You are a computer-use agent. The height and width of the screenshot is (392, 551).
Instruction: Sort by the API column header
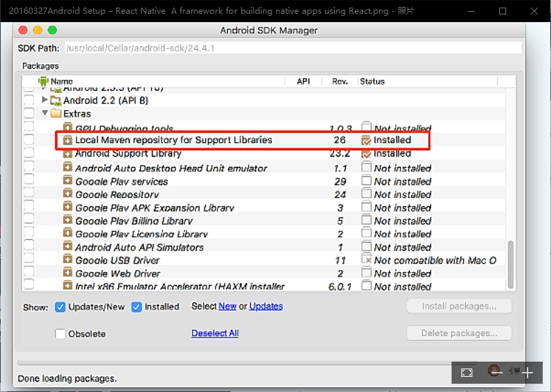pos(303,81)
